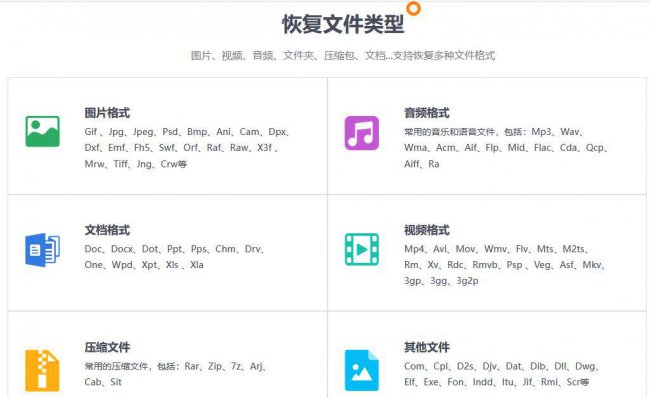Select the 文档格式 heading
Viewport: 650px width, 398px height.
coord(107,230)
